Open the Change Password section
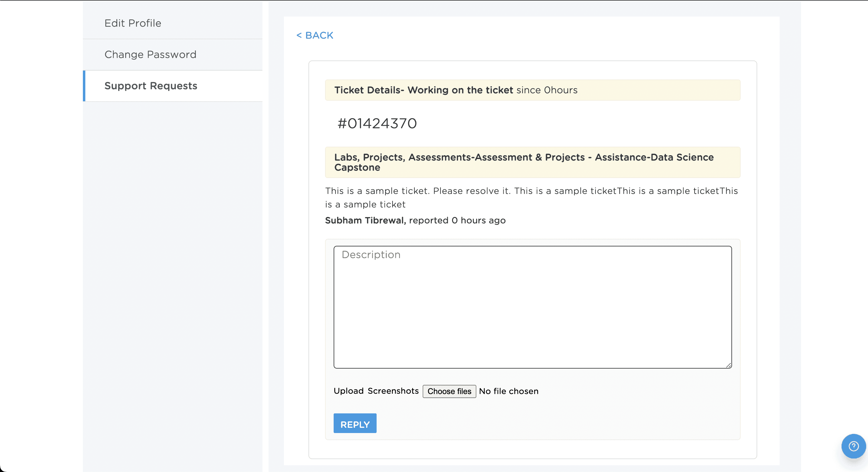Viewport: 868px width, 472px height. click(x=150, y=55)
